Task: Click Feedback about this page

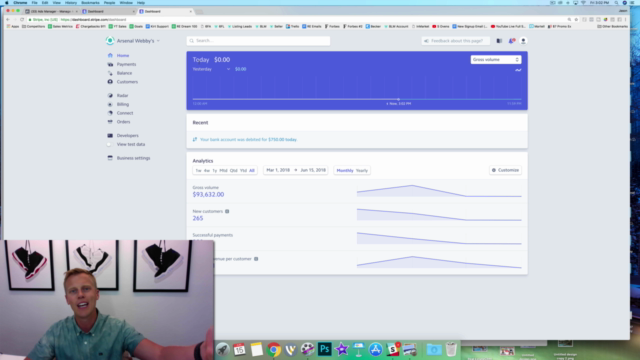Action: point(456,41)
